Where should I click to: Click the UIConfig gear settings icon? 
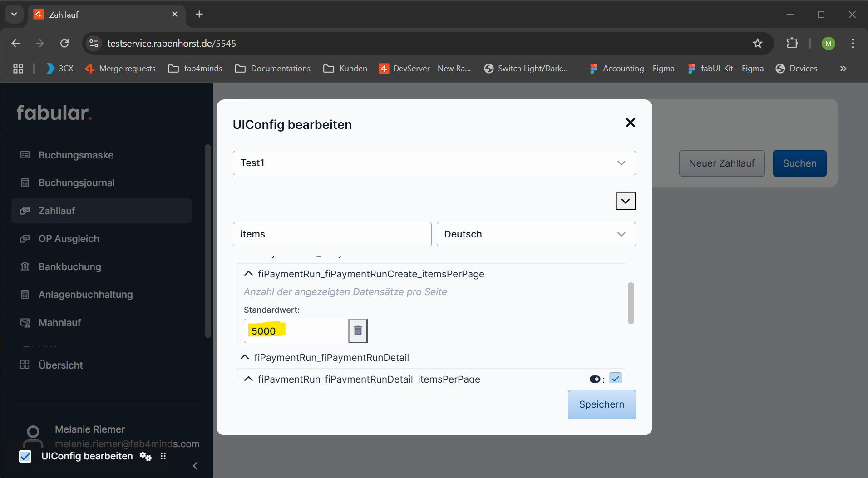tap(145, 456)
